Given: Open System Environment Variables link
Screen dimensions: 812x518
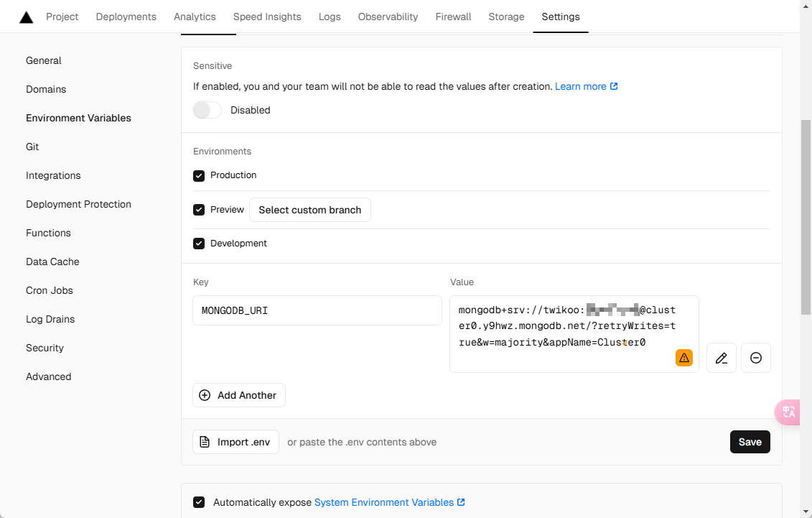Looking at the screenshot, I should (384, 502).
